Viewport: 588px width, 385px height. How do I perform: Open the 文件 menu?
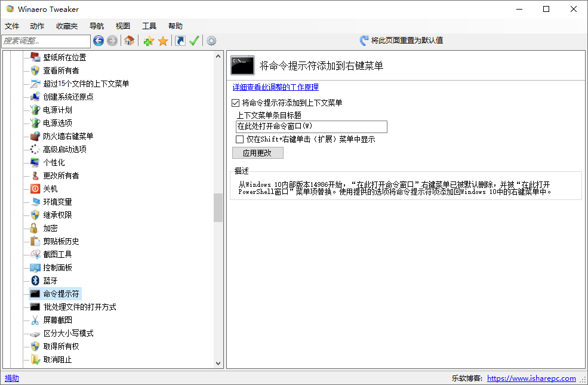pyautogui.click(x=12, y=26)
